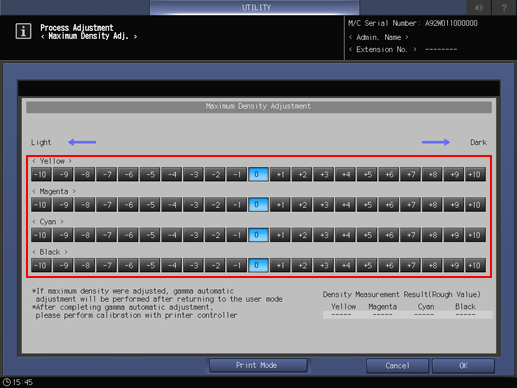
Task: Click the Light label
Action: pos(41,143)
